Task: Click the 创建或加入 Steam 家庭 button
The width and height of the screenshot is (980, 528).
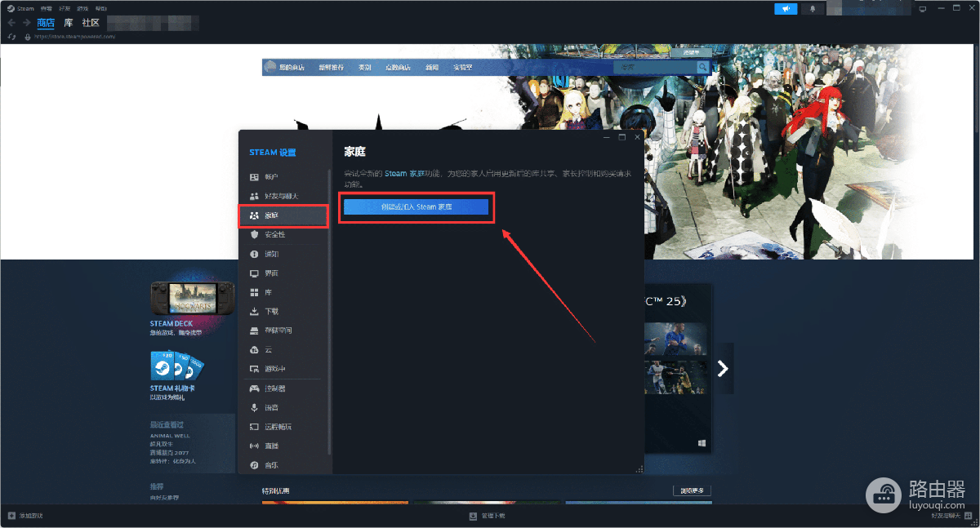Action: (416, 207)
